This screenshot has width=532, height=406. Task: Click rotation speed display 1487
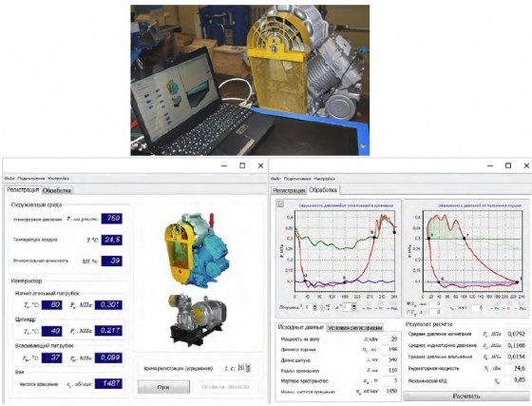tap(108, 383)
